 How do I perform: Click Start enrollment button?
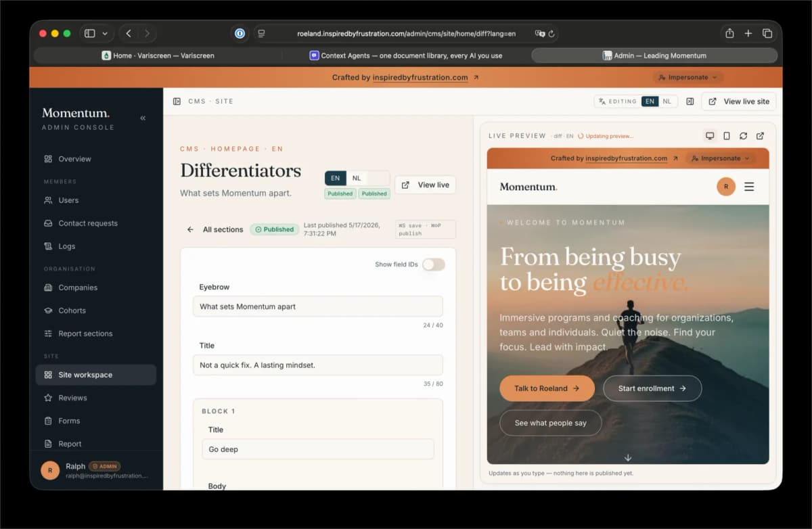[x=652, y=388]
